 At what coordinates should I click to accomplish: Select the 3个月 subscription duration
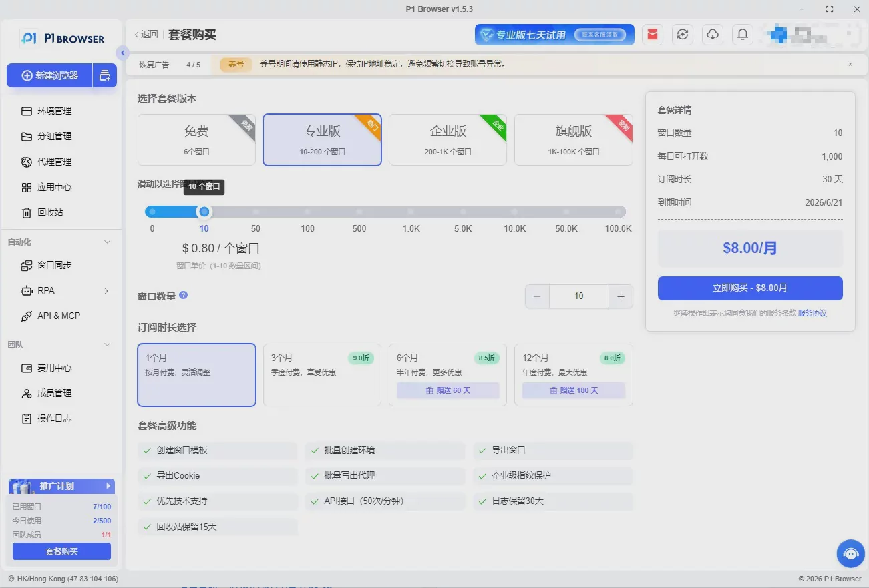(x=322, y=375)
